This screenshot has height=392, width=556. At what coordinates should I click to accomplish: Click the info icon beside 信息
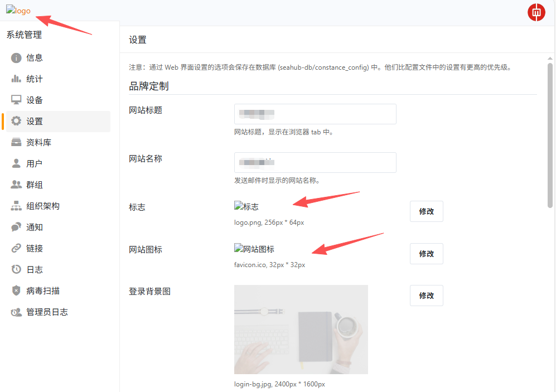pos(16,58)
